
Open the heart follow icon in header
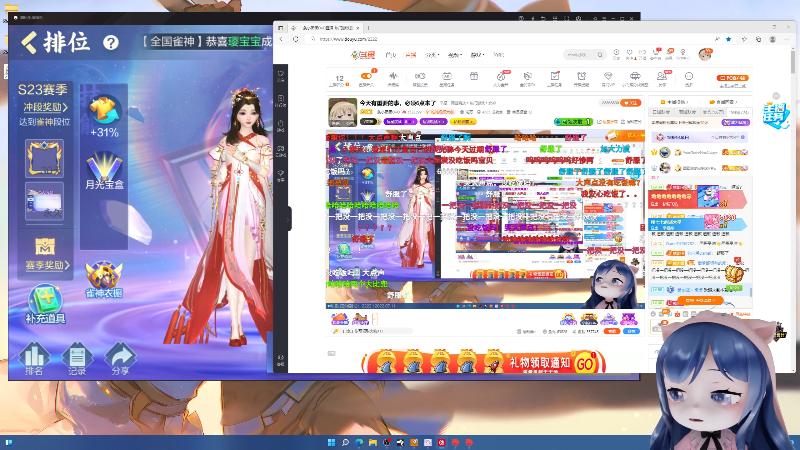pos(630,54)
